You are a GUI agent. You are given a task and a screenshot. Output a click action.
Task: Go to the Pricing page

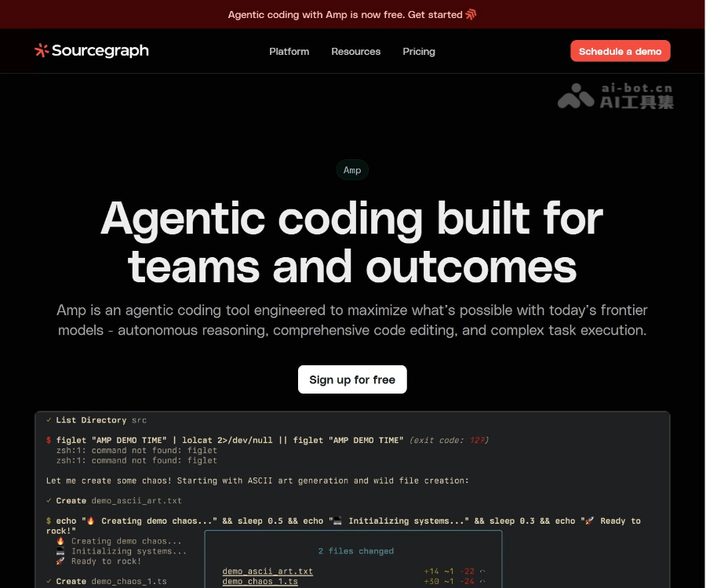tap(419, 52)
